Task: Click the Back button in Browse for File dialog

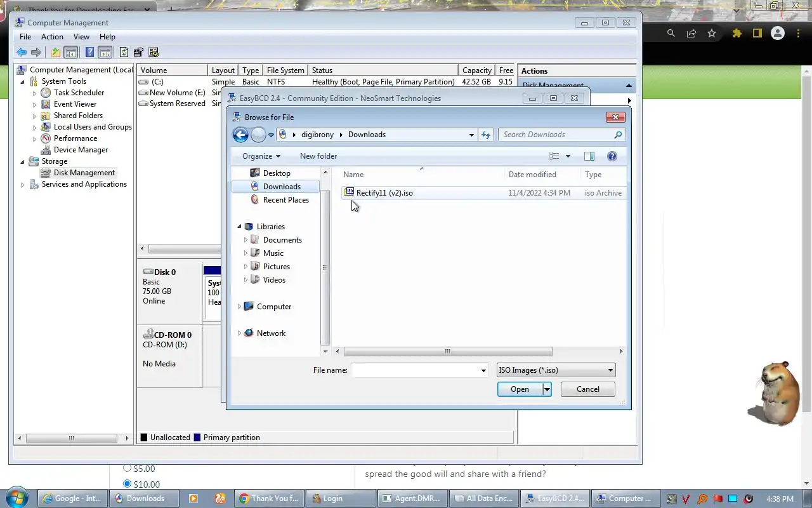Action: pos(240,135)
